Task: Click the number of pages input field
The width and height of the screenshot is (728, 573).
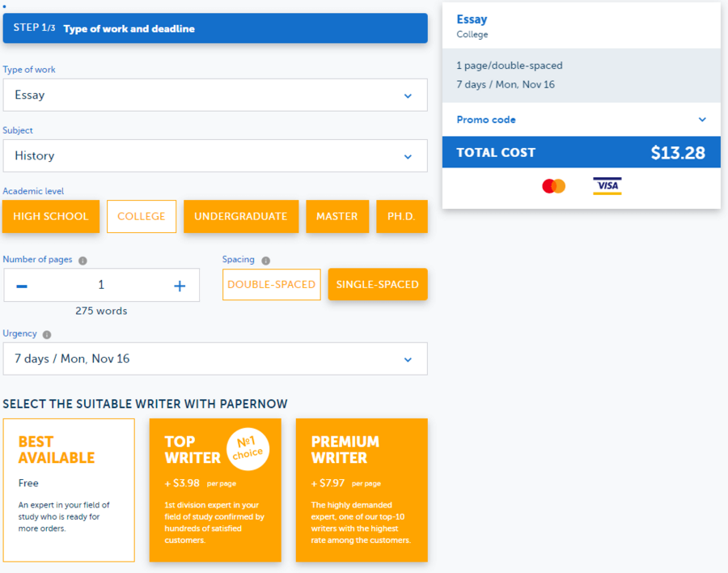Action: tap(101, 285)
